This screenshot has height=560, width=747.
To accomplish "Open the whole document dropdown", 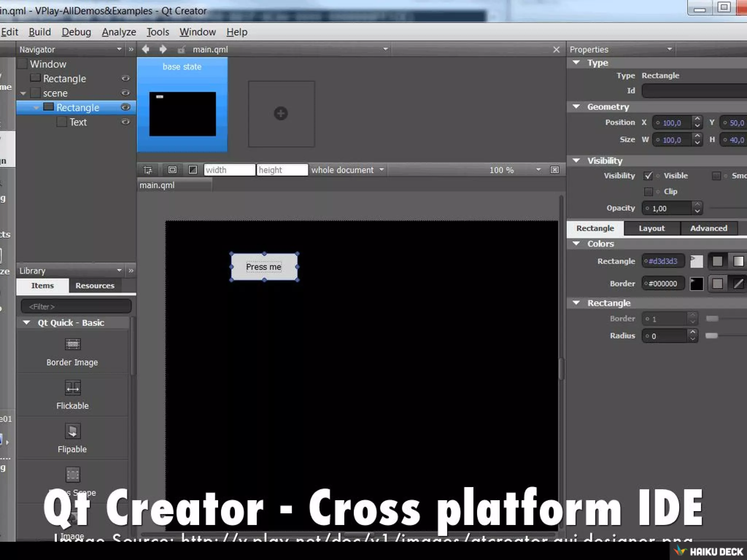I will 348,170.
